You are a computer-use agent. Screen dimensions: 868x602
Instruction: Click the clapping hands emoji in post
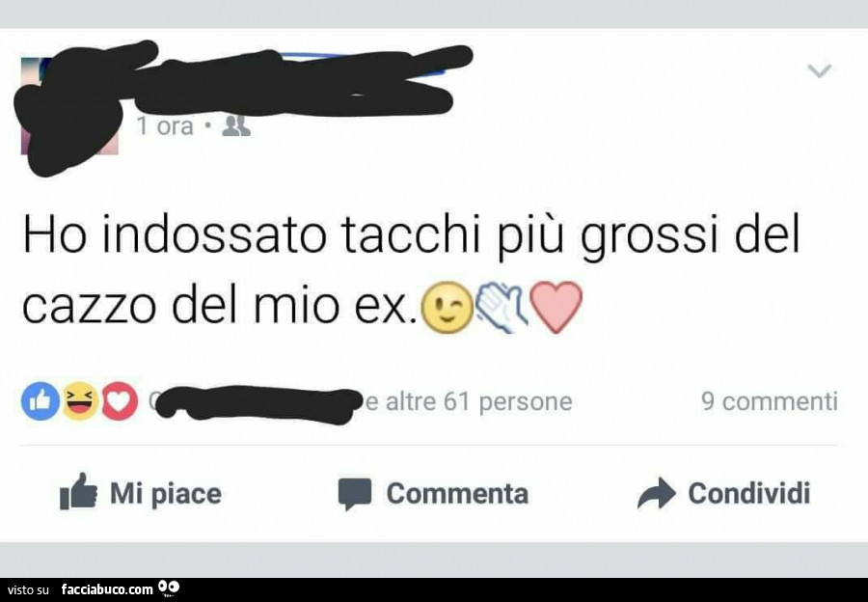tap(502, 308)
